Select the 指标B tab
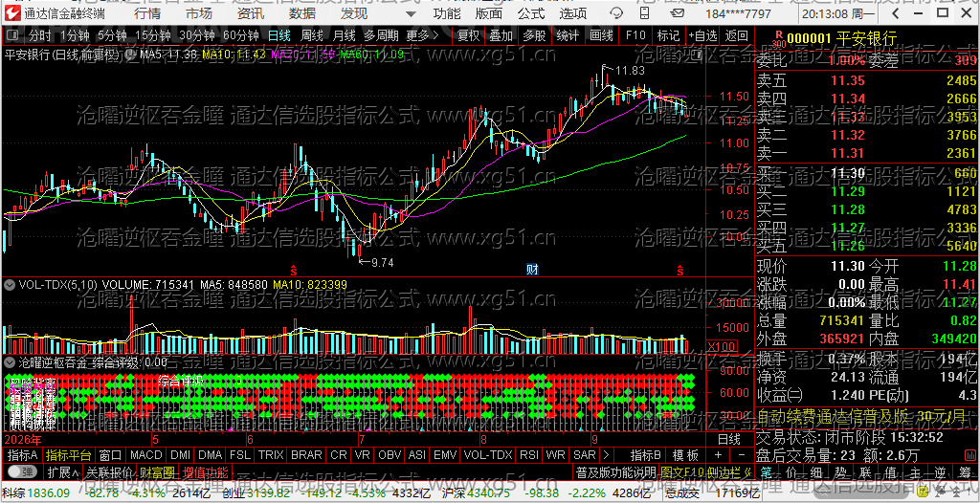Screen dimensions: 980x503 646,455
